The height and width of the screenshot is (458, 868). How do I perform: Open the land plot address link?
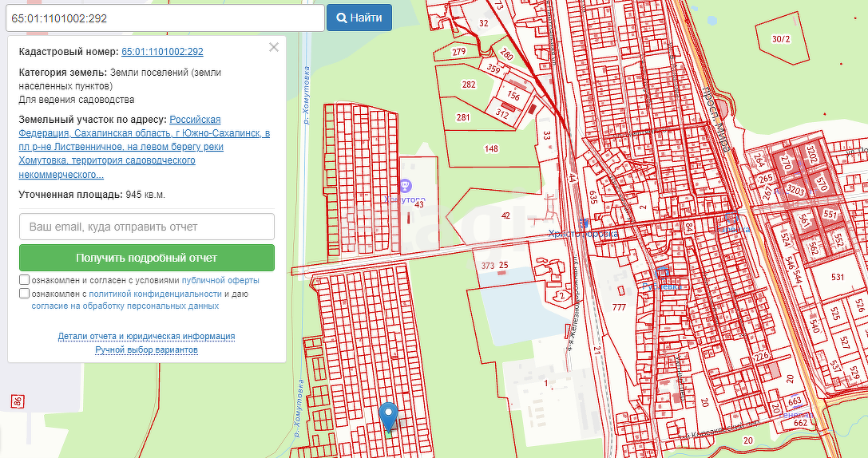144,147
